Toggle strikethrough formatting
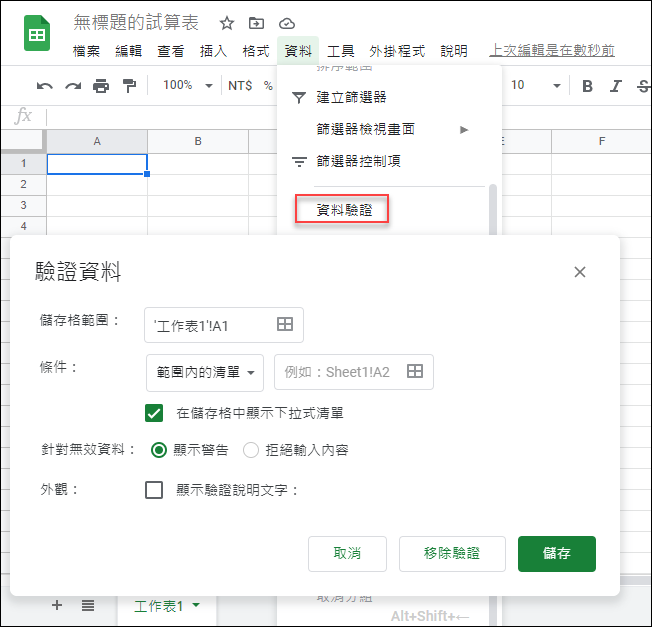 click(x=643, y=86)
